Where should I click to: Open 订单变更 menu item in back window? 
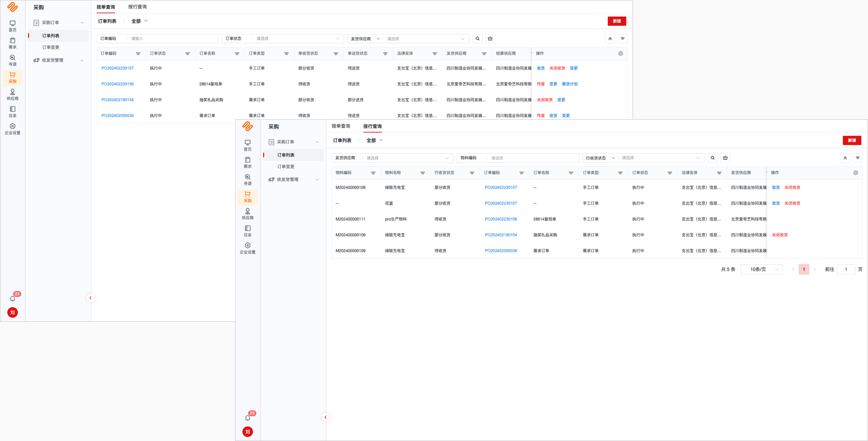51,47
